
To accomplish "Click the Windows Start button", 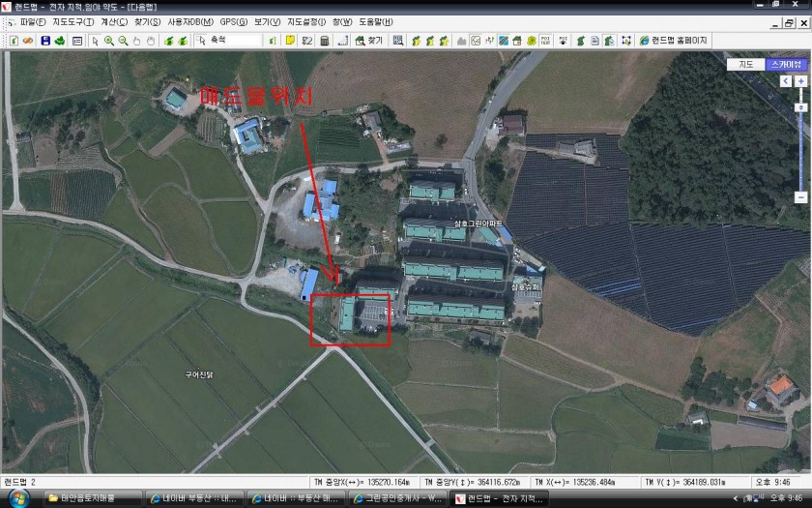I will tap(17, 498).
